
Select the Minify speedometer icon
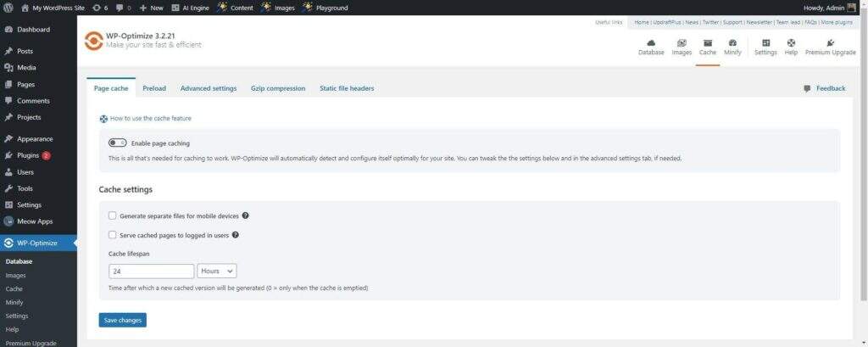[732, 43]
